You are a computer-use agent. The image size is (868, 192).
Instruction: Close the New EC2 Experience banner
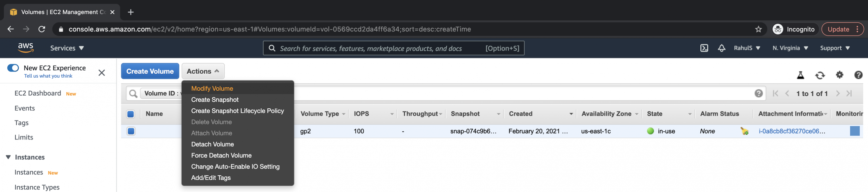click(x=102, y=73)
